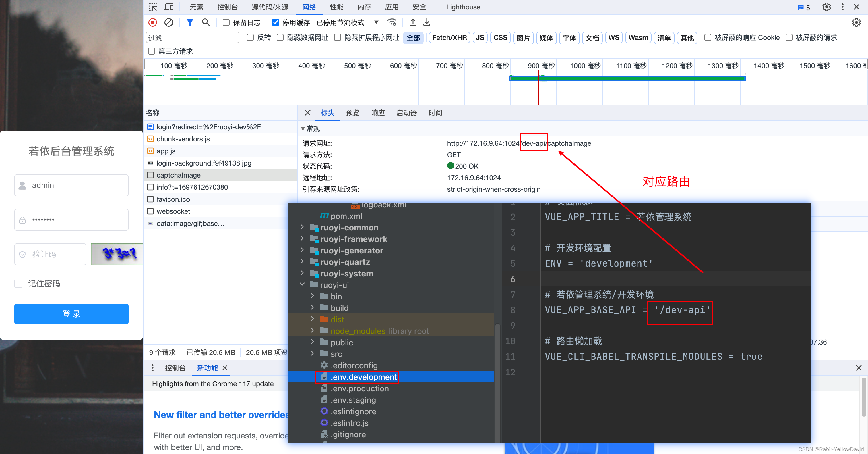Toggle the blue filter funnel icon
The image size is (868, 454).
190,22
